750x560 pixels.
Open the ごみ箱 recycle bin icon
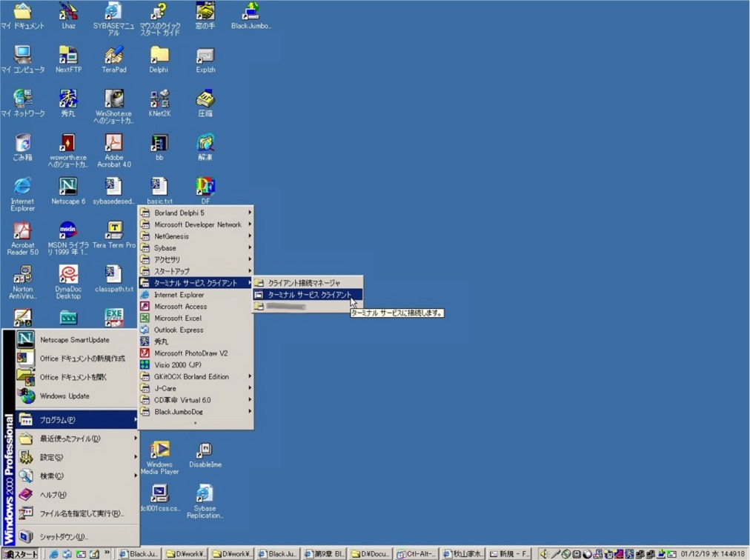coord(22,147)
